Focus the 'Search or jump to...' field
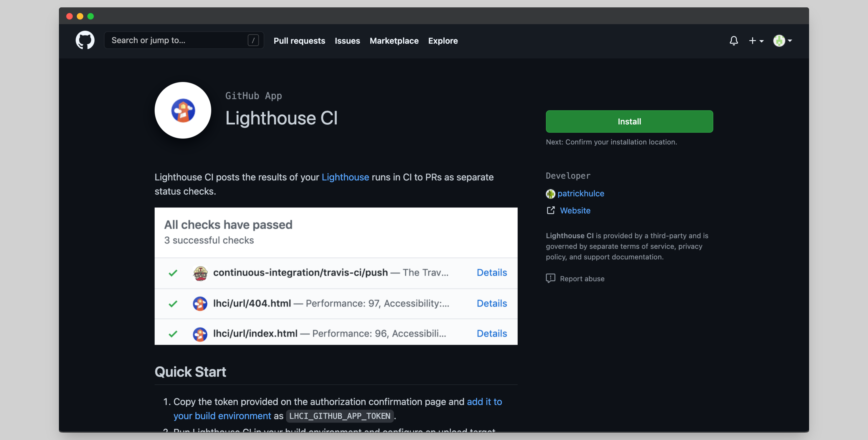The image size is (868, 440). tap(184, 40)
